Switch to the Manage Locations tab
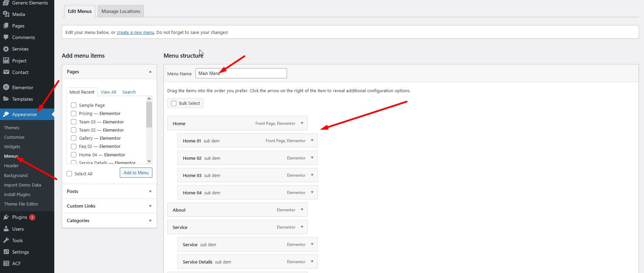 point(120,11)
